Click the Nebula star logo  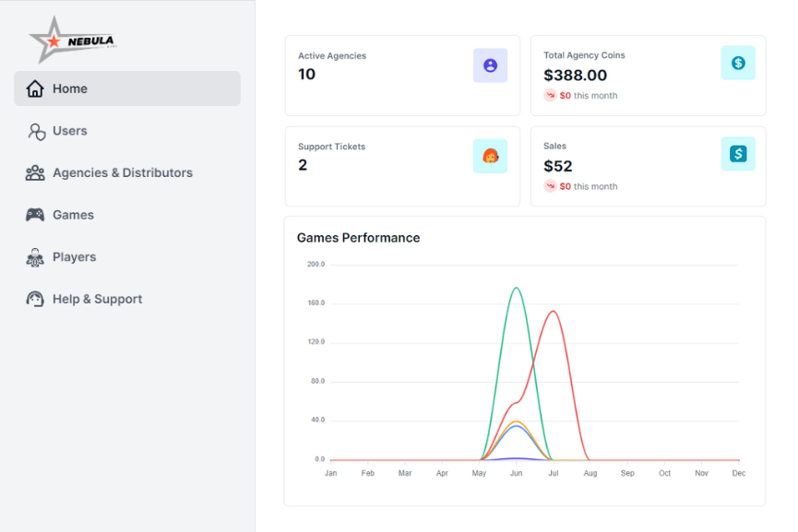(x=73, y=40)
